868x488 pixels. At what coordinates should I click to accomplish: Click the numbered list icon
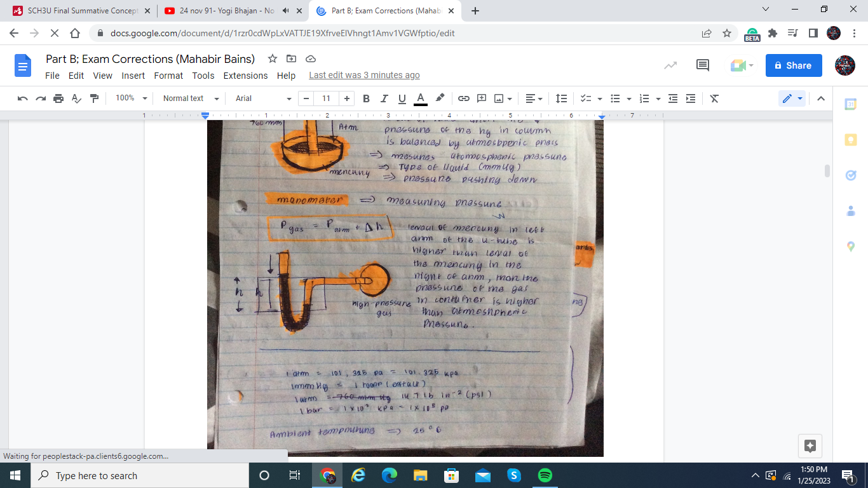[644, 98]
